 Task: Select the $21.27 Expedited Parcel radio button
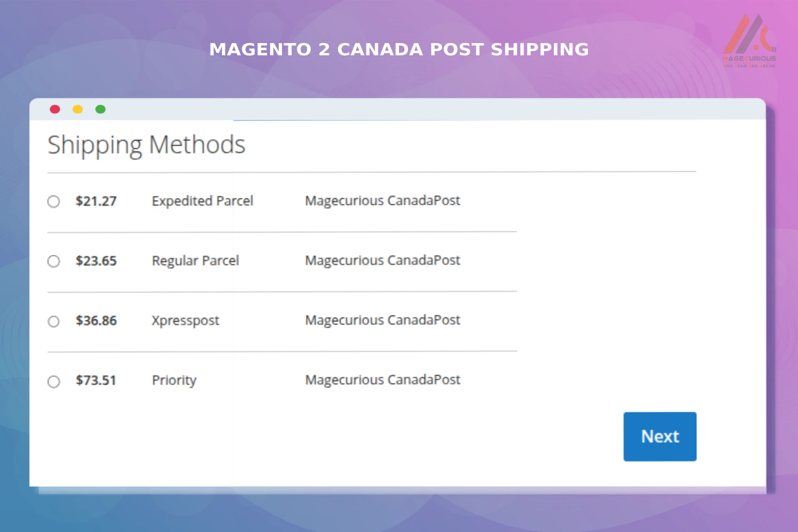point(54,202)
